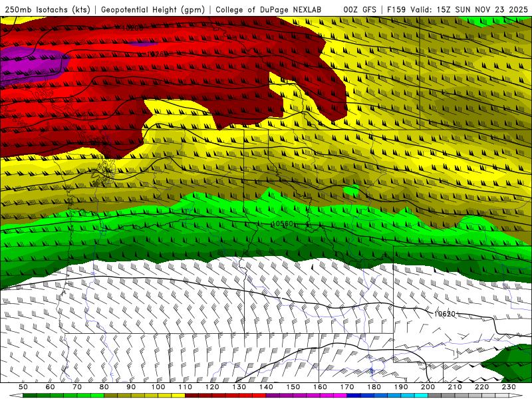Click the "00Z GFS" model run label
The image size is (532, 399).
tap(360, 9)
